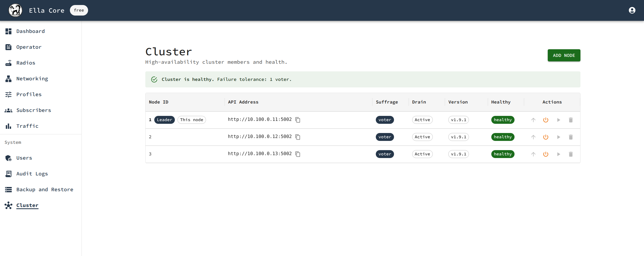Navigate to Audit Logs

[32, 174]
